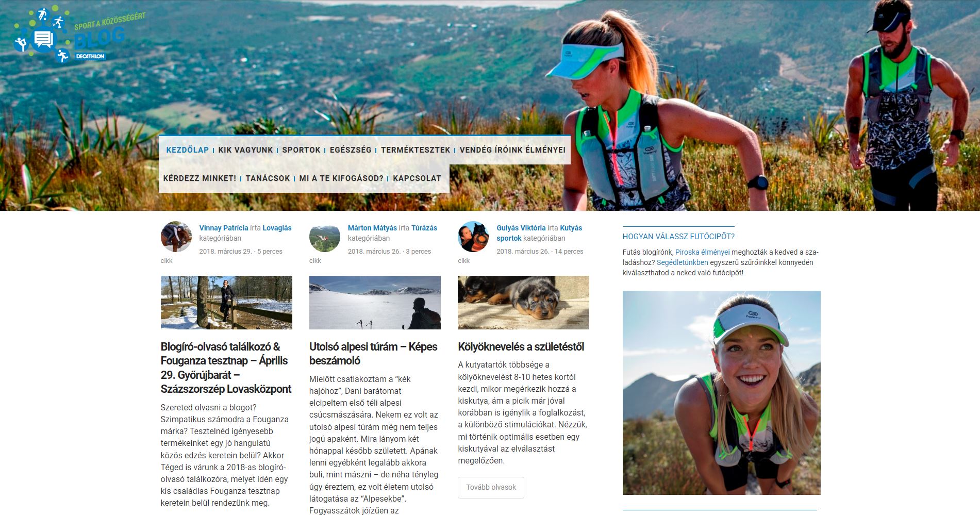980x515 pixels.
Task: Select Sportok in the navigation
Action: coord(302,150)
